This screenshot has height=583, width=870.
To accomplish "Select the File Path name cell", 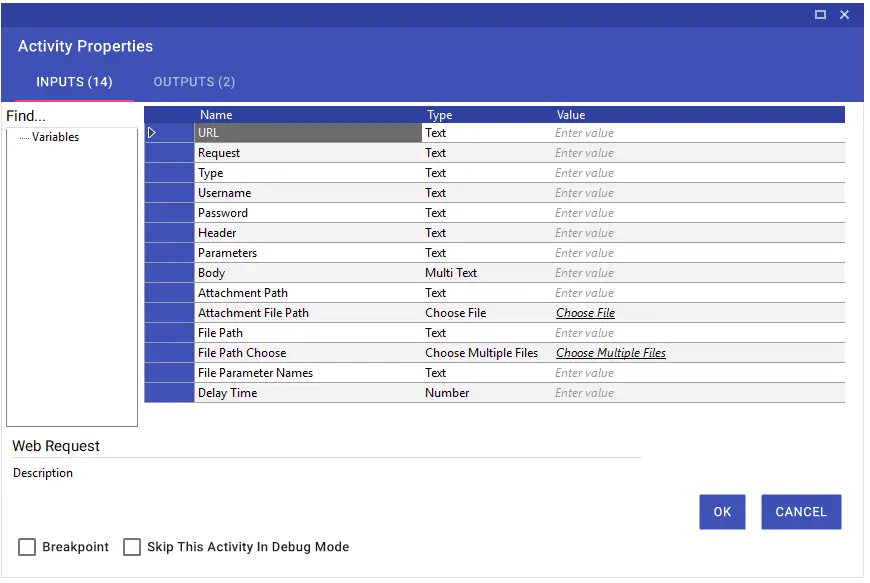I will tap(308, 333).
